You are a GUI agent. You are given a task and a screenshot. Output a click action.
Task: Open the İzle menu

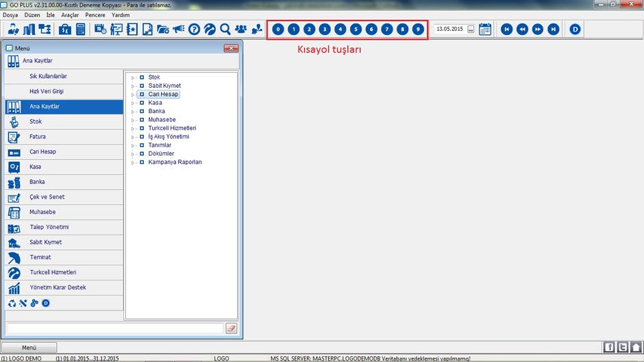coord(51,15)
